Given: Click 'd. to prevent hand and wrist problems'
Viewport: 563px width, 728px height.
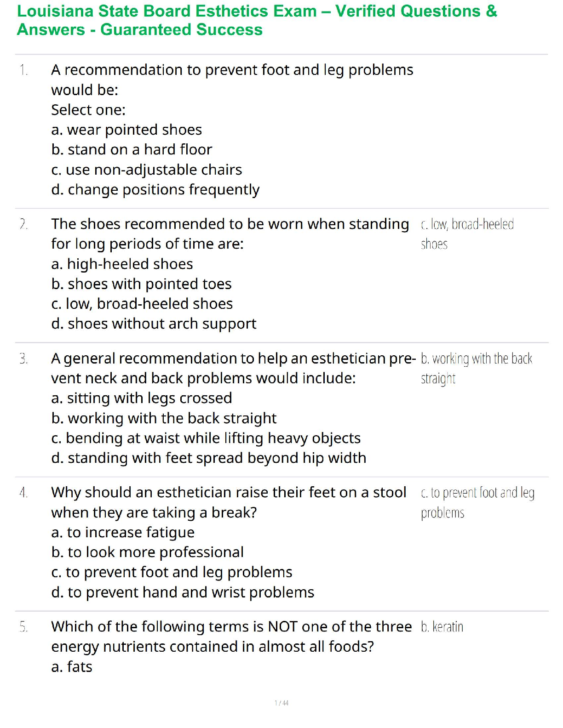Looking at the screenshot, I should coord(183,592).
